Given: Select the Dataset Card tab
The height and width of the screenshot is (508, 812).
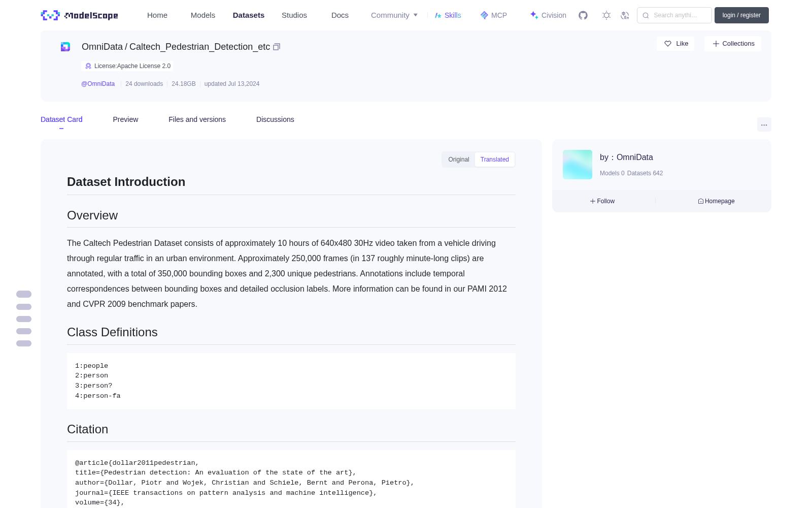Looking at the screenshot, I should (61, 119).
